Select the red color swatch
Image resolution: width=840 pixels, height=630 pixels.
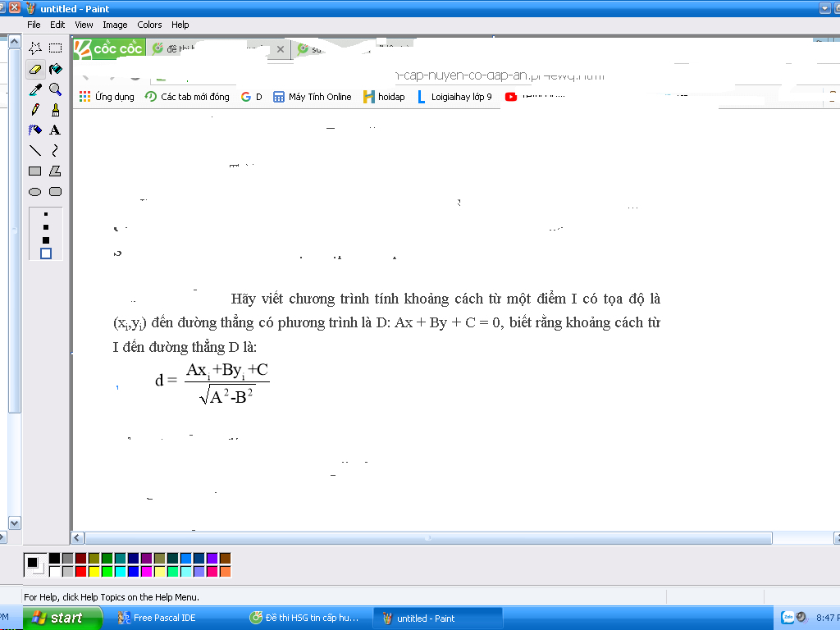click(81, 571)
